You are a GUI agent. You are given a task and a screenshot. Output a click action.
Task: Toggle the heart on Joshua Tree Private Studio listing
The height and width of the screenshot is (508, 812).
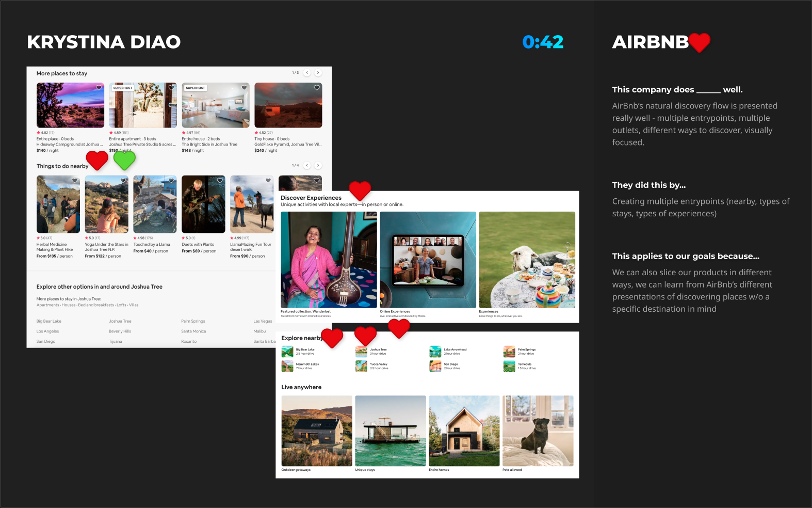pyautogui.click(x=172, y=88)
